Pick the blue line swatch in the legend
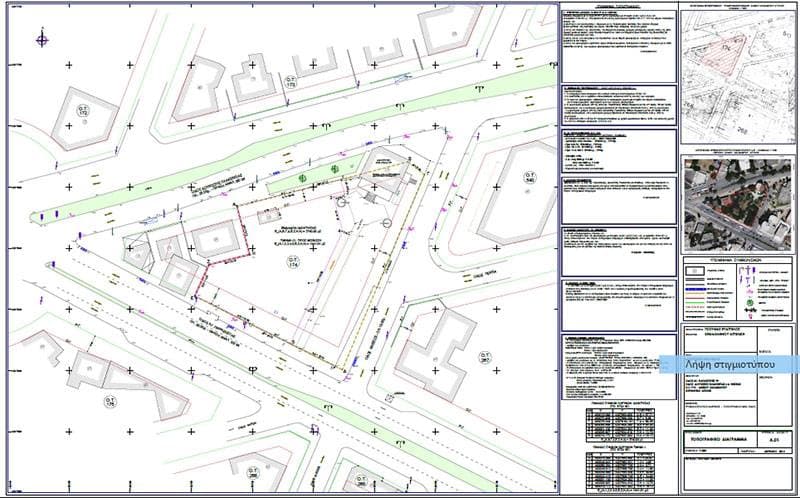This screenshot has width=800, height=498. coord(695,287)
